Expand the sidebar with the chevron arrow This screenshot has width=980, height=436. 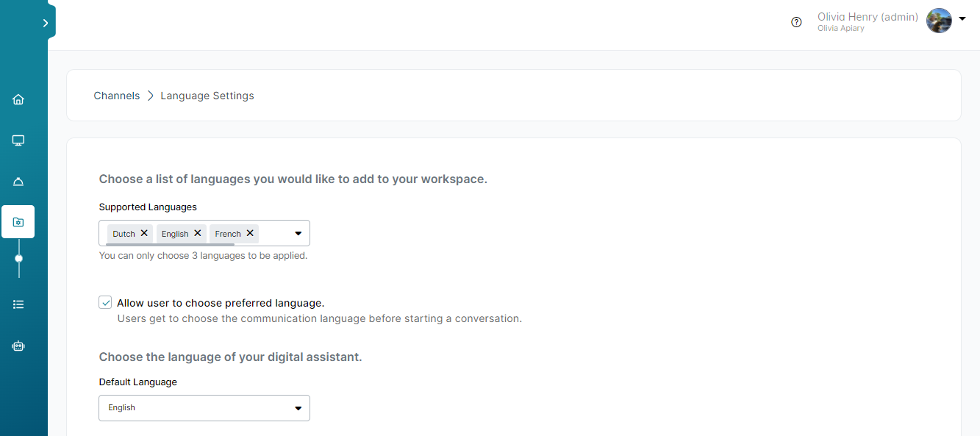click(46, 23)
